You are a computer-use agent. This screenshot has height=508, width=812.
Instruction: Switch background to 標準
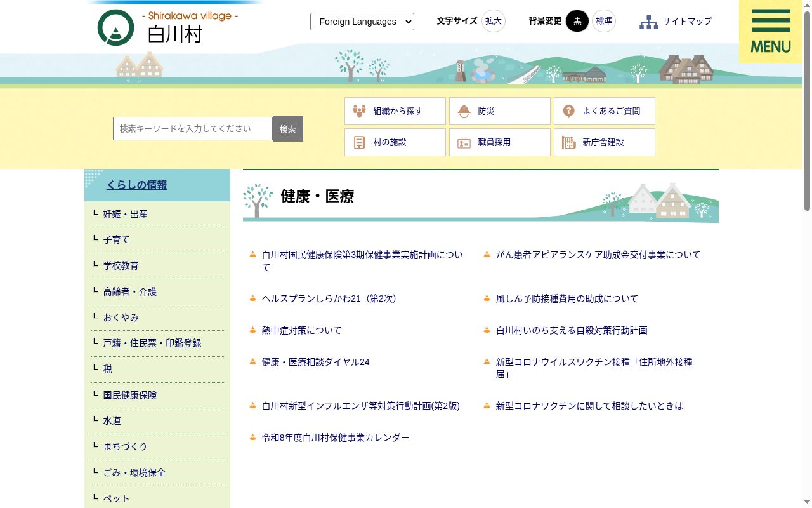coord(604,21)
